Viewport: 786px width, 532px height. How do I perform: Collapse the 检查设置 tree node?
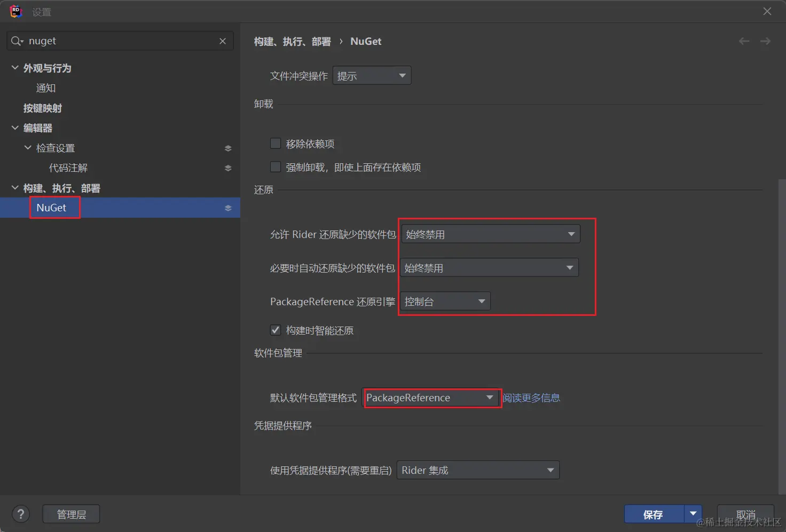pyautogui.click(x=28, y=148)
